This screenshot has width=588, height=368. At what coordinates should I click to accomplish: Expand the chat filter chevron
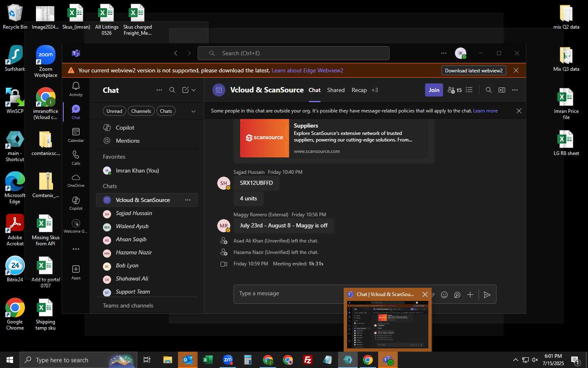(x=194, y=111)
